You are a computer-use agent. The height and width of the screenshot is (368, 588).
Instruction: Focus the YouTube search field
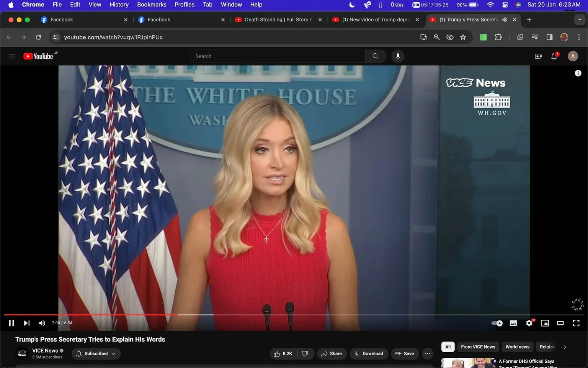(x=278, y=56)
